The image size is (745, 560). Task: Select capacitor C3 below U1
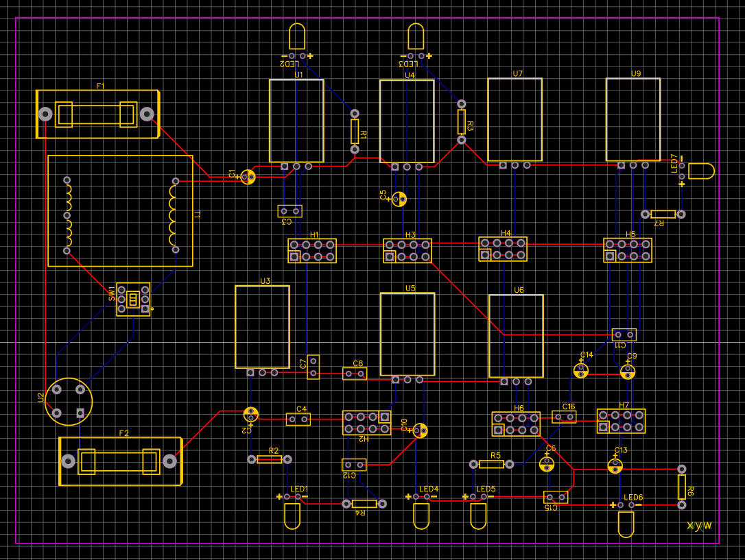(x=289, y=211)
